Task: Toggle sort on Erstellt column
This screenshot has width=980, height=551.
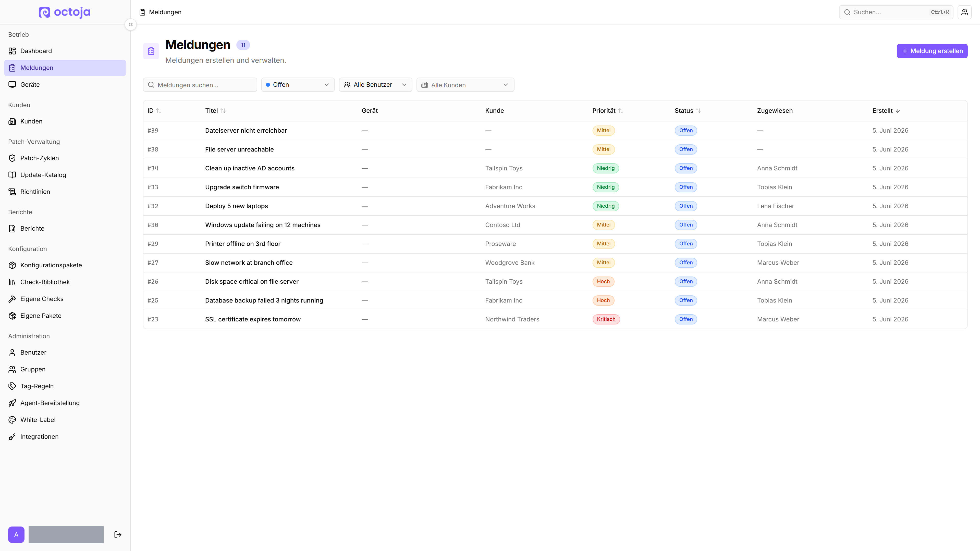Action: click(886, 111)
